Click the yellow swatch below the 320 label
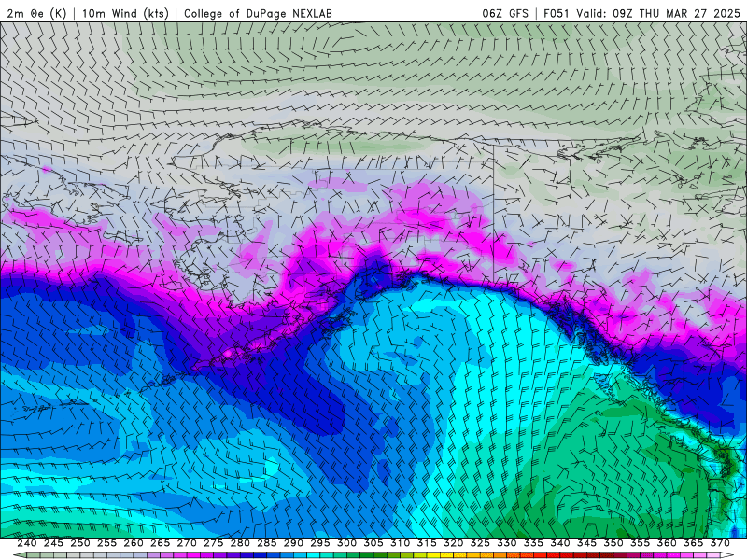The height and width of the screenshot is (560, 747). pos(447,555)
